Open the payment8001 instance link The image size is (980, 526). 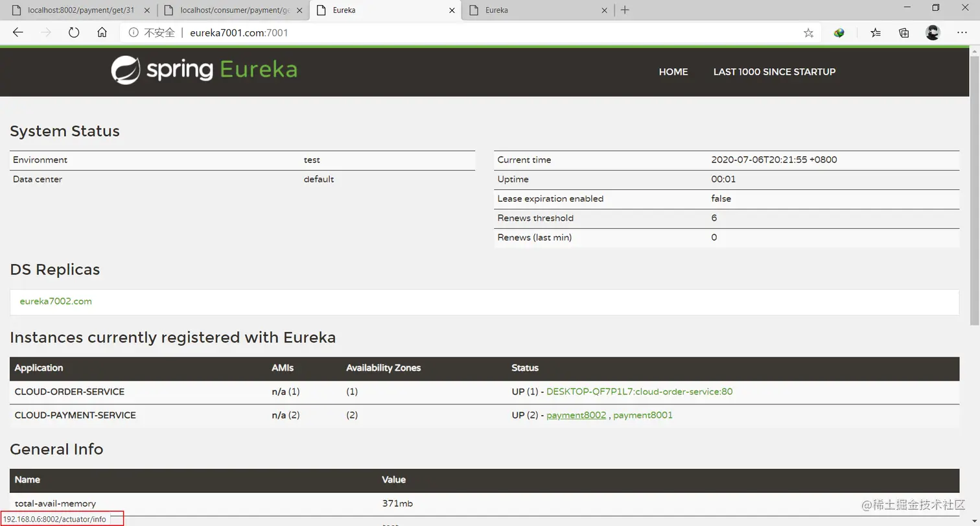(x=643, y=415)
